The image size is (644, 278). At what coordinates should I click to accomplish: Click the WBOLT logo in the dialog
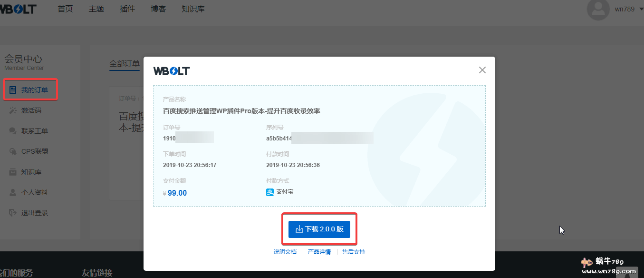pos(172,71)
